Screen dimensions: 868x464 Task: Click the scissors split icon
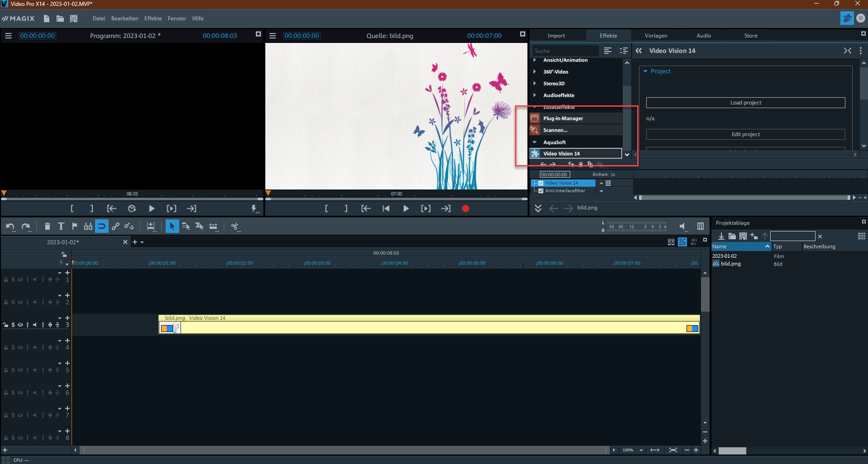pos(234,227)
